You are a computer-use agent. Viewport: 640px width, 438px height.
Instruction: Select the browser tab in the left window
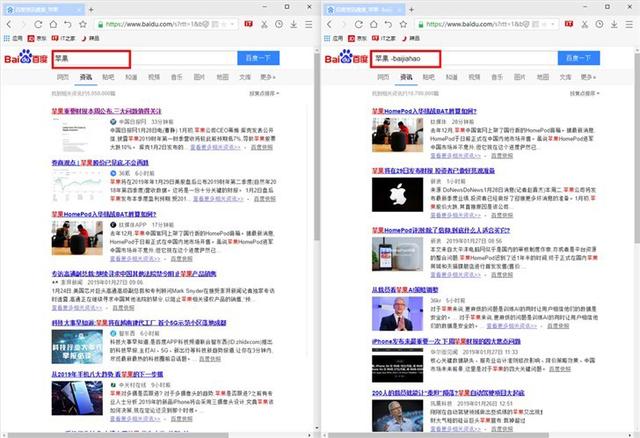43,9
